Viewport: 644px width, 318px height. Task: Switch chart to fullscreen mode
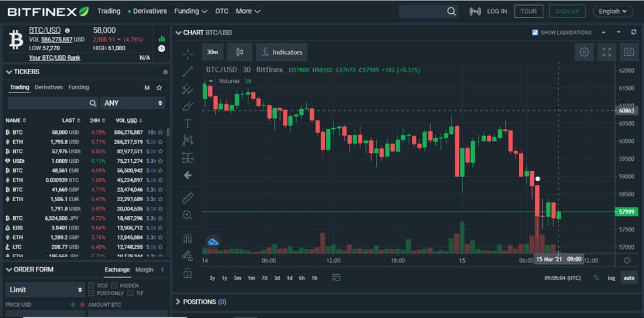click(607, 52)
